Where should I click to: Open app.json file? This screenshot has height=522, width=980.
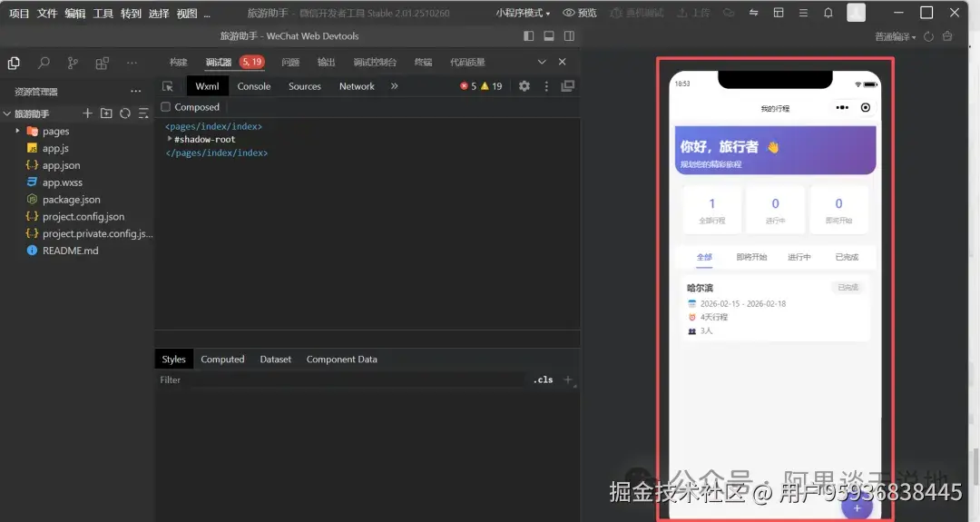(x=61, y=165)
